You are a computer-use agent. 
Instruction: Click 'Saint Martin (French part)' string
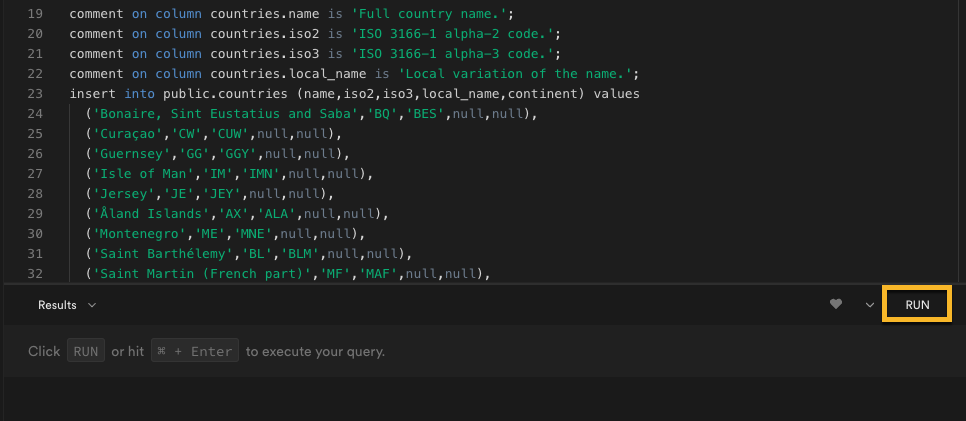(202, 274)
